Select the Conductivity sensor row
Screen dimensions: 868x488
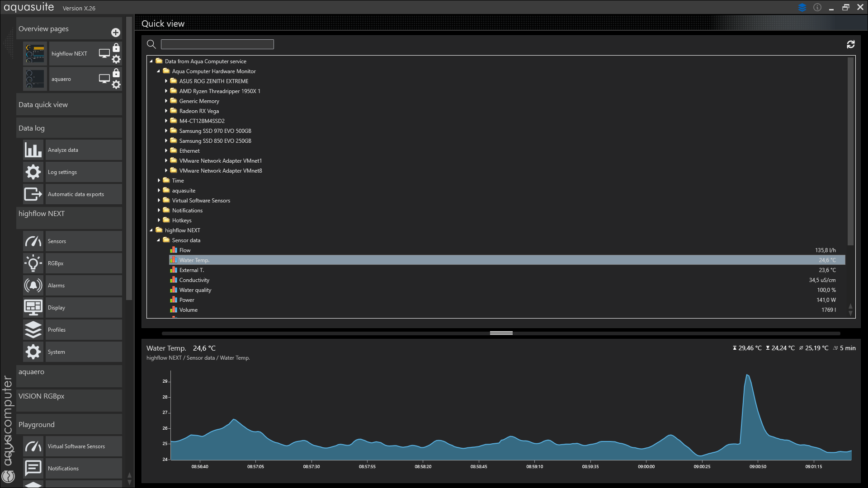click(507, 280)
